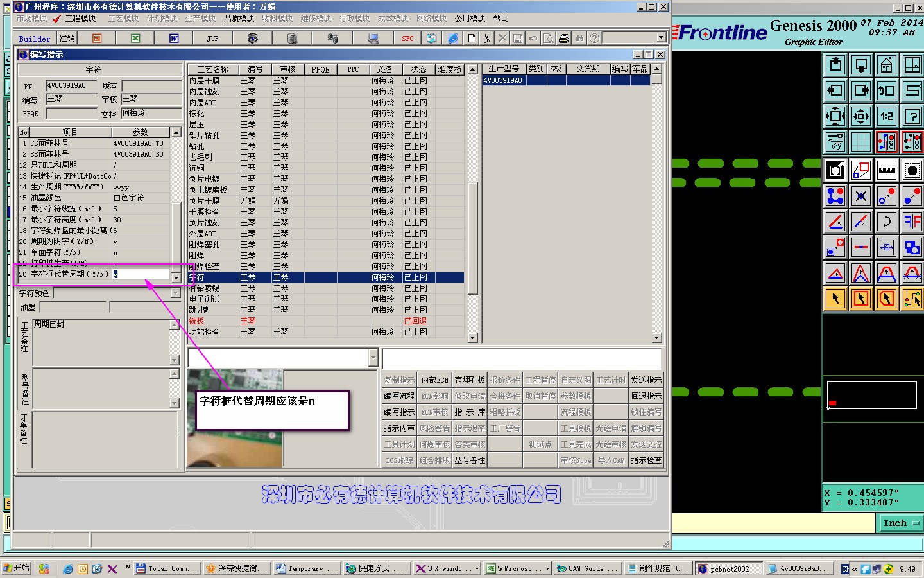924x578 pixels.
Task: Click the new blank document icon
Action: pos(472,39)
